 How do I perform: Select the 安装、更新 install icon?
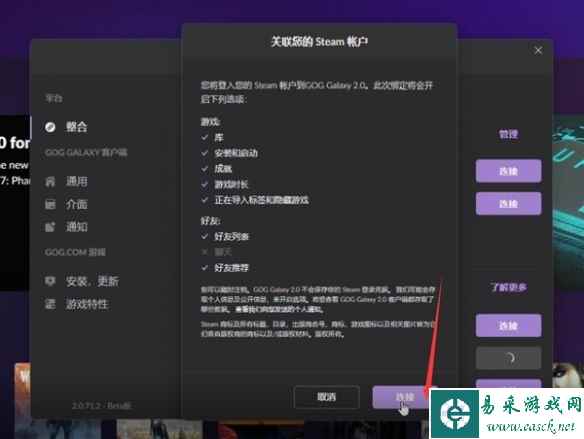(x=50, y=281)
